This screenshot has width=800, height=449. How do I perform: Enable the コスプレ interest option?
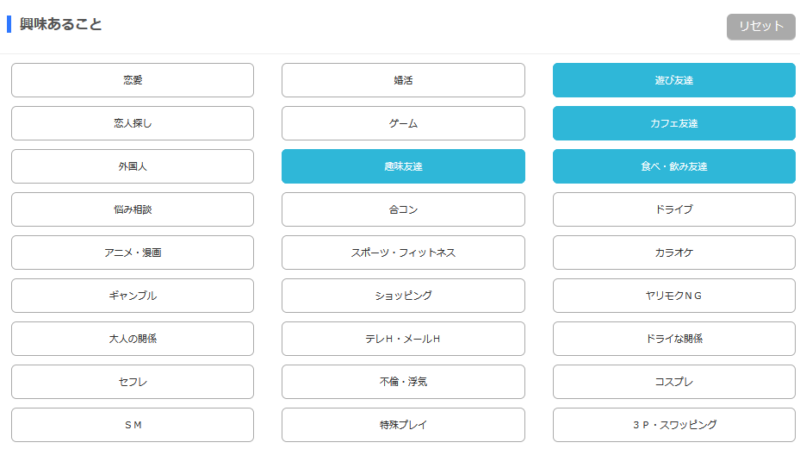pos(674,381)
